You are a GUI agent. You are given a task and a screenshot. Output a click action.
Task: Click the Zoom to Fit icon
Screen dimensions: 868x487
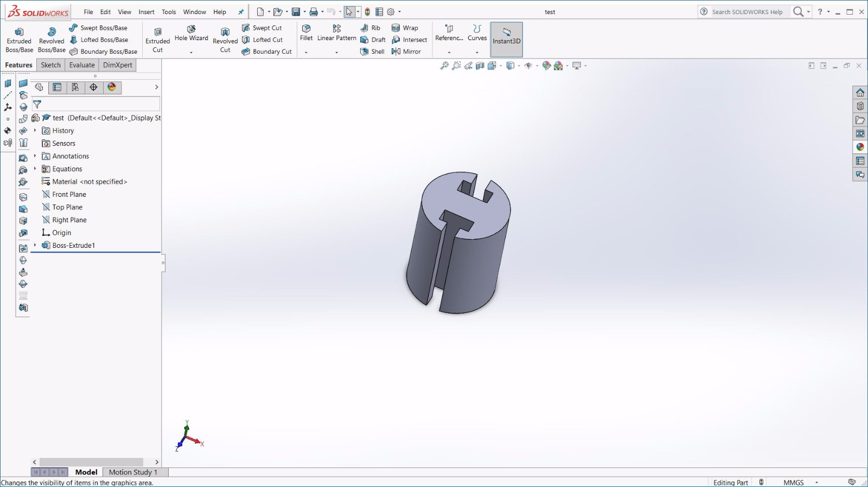pos(444,66)
